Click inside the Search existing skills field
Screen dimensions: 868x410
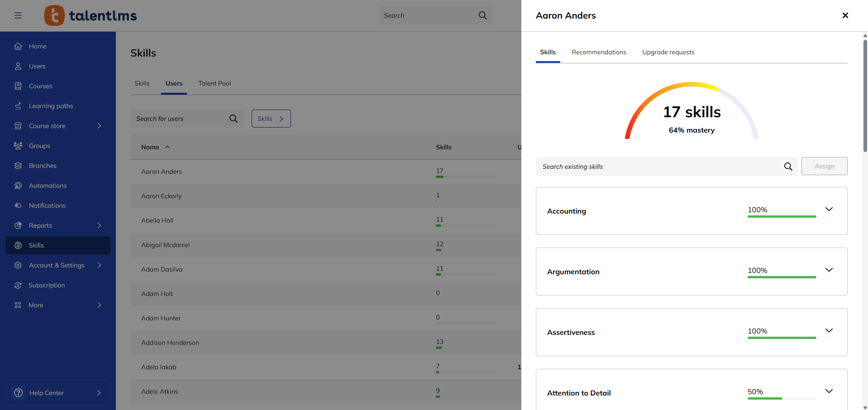pyautogui.click(x=634, y=166)
